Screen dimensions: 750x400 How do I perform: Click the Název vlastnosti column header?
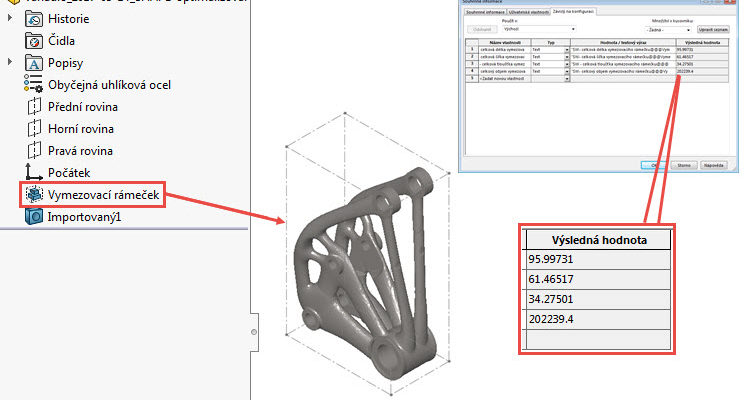pyautogui.click(x=505, y=43)
